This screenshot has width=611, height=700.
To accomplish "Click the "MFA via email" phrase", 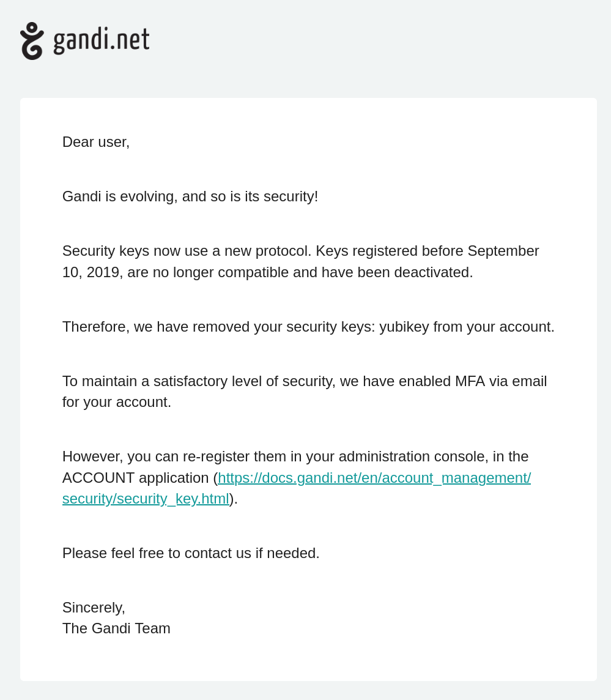I will coord(500,381).
